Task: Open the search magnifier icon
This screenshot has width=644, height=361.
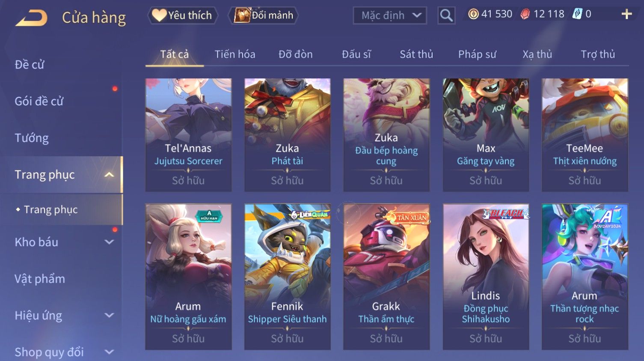Action: pyautogui.click(x=446, y=16)
